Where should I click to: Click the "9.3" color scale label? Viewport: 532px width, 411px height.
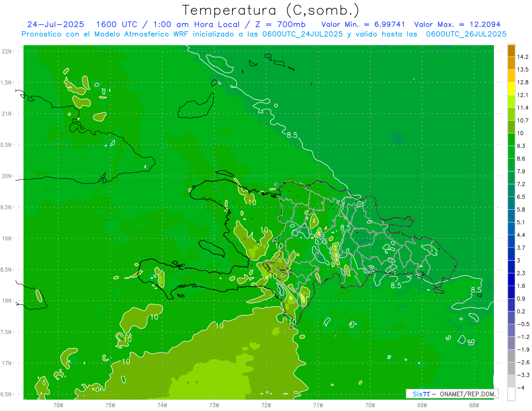click(521, 146)
